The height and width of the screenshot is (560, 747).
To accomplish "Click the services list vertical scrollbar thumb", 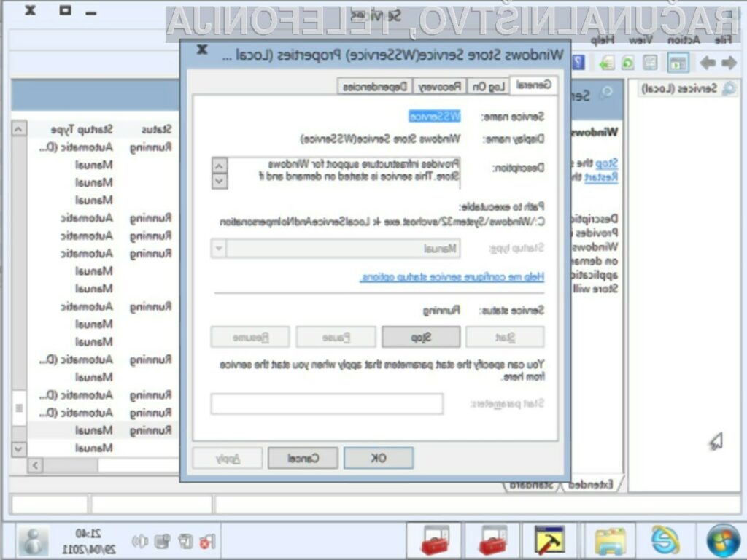I will [x=19, y=408].
